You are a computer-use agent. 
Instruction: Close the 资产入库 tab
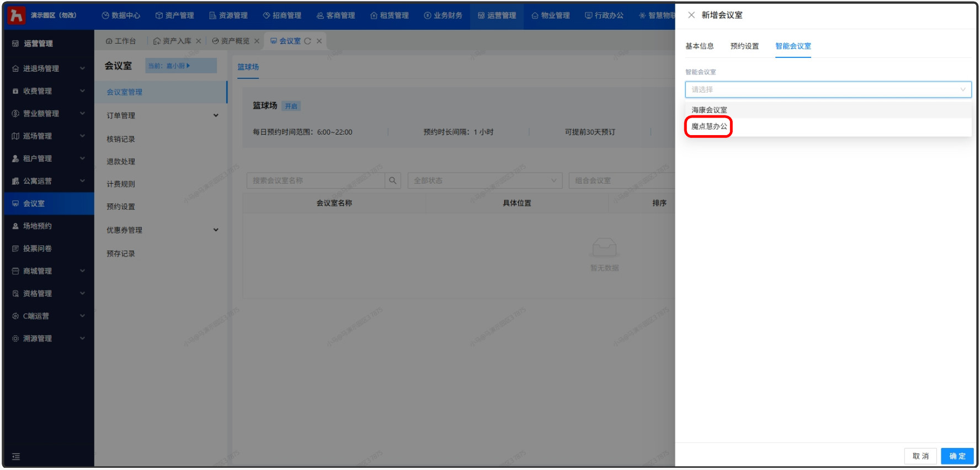(x=199, y=41)
